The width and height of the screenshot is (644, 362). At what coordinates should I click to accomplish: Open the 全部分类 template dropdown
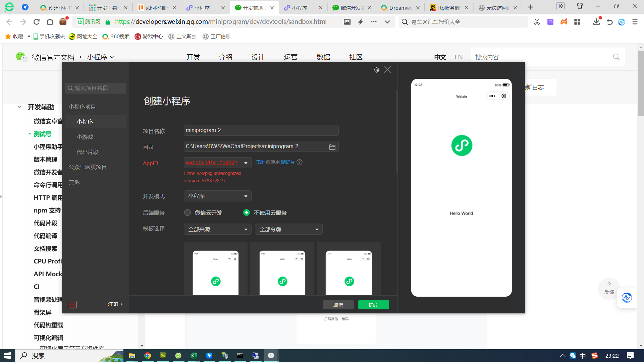288,229
